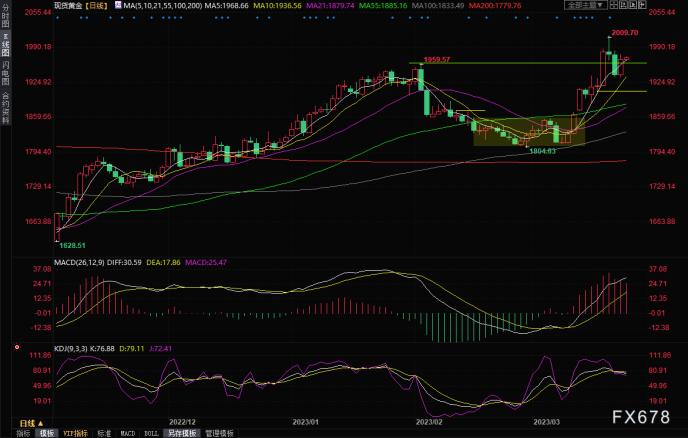688x438 pixels.
Task: Click the 【日线】 period label in title
Action: coord(96,6)
